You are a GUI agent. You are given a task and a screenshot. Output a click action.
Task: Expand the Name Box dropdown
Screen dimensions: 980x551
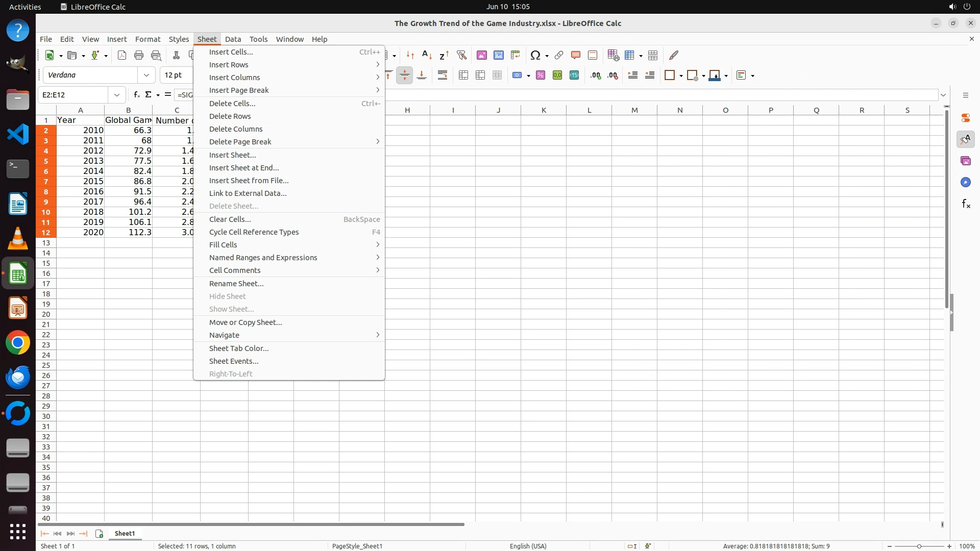tap(117, 95)
